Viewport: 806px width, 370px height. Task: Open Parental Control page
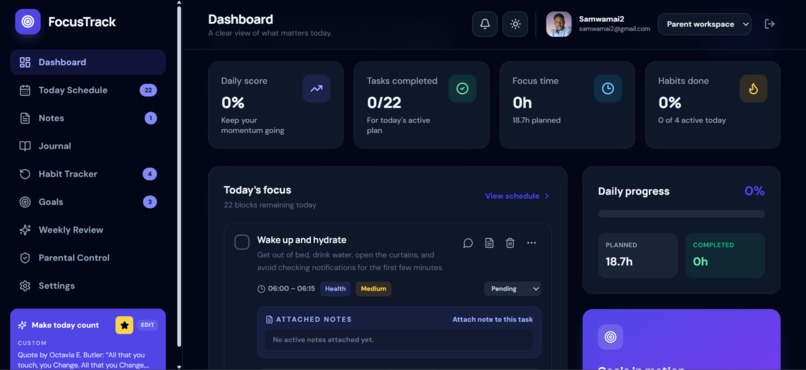[x=88, y=258]
